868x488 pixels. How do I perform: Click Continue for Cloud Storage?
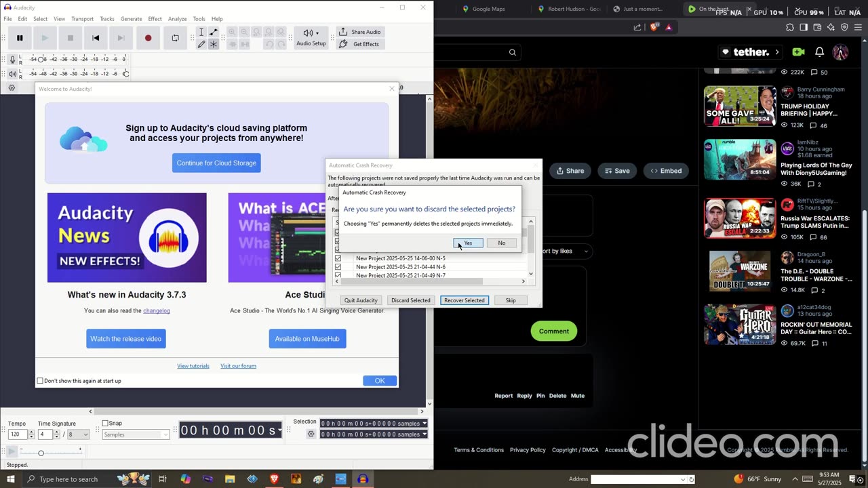coord(216,163)
